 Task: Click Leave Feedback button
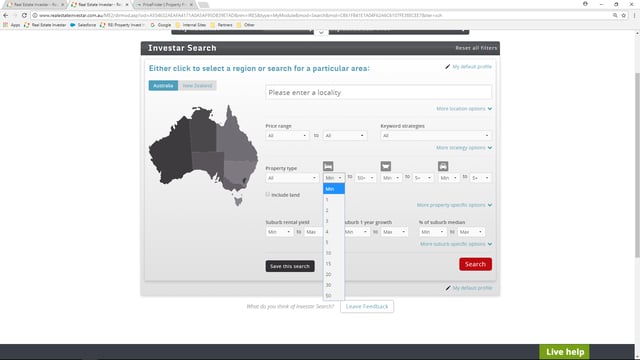pos(367,307)
